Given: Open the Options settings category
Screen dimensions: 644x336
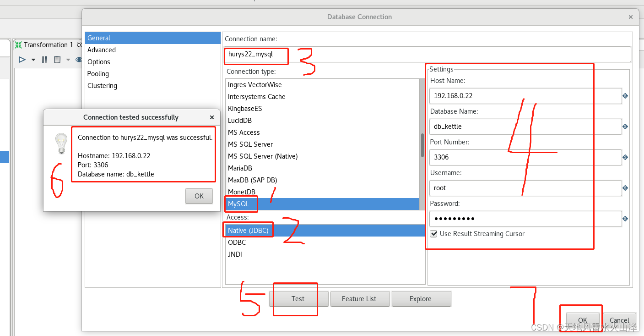Looking at the screenshot, I should (x=153, y=62).
